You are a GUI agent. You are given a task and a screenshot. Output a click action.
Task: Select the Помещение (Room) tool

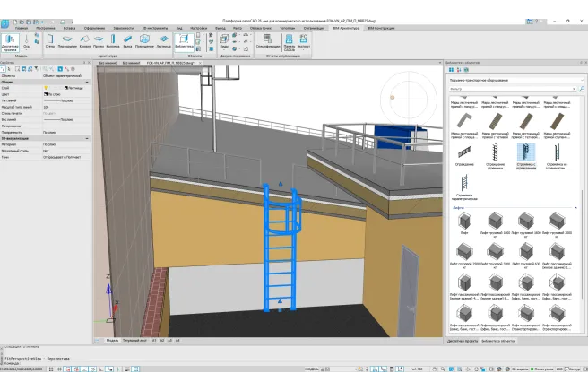[x=146, y=40]
